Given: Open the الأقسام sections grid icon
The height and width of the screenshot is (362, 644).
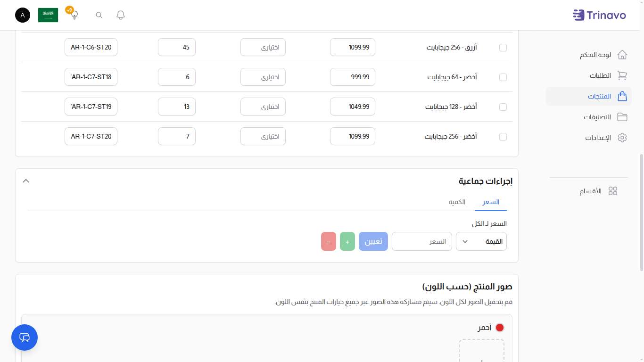Looking at the screenshot, I should [613, 191].
